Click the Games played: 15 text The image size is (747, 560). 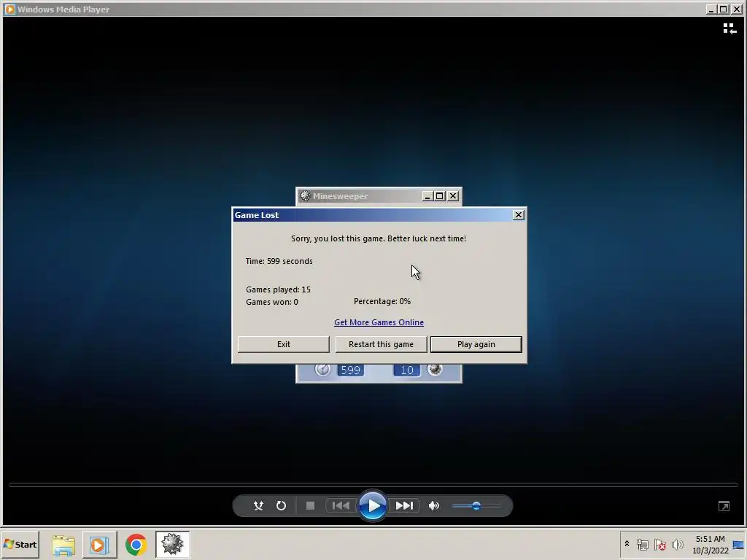pos(278,289)
